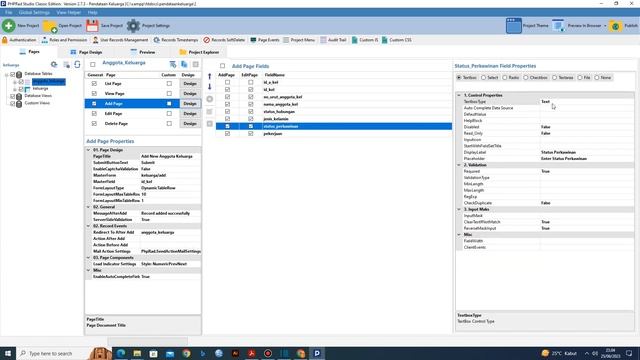Click the table settings icon above the tree

click(66, 64)
